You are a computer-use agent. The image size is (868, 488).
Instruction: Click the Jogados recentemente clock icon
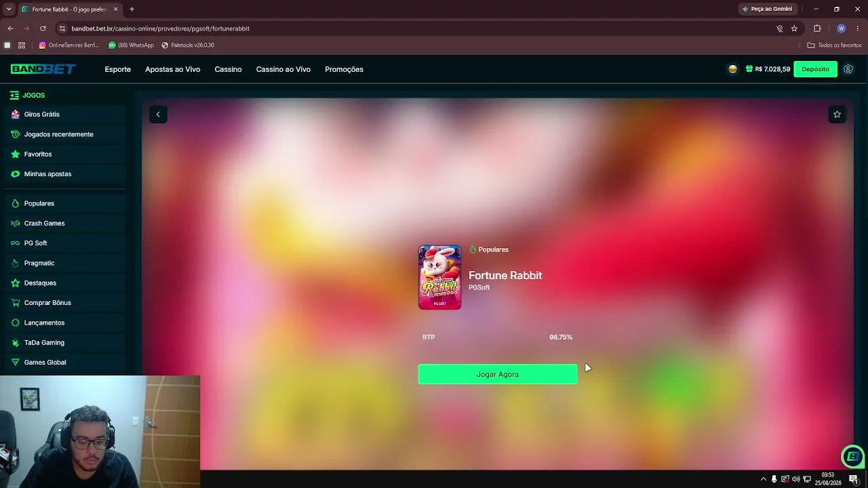pos(15,134)
